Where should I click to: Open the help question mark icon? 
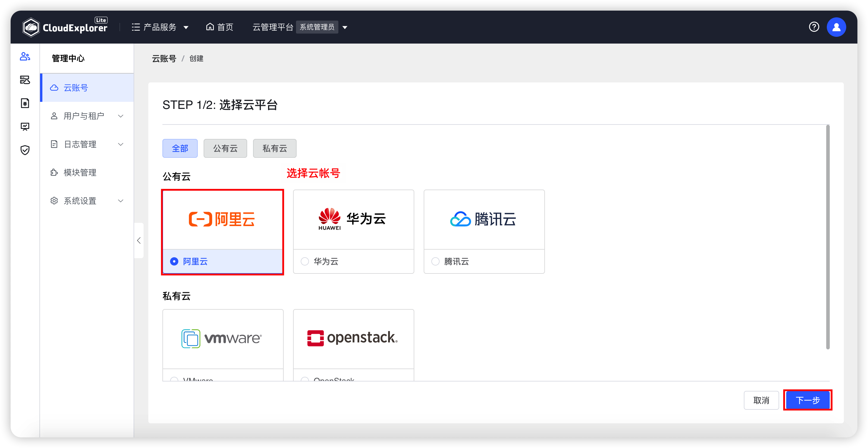click(x=814, y=27)
